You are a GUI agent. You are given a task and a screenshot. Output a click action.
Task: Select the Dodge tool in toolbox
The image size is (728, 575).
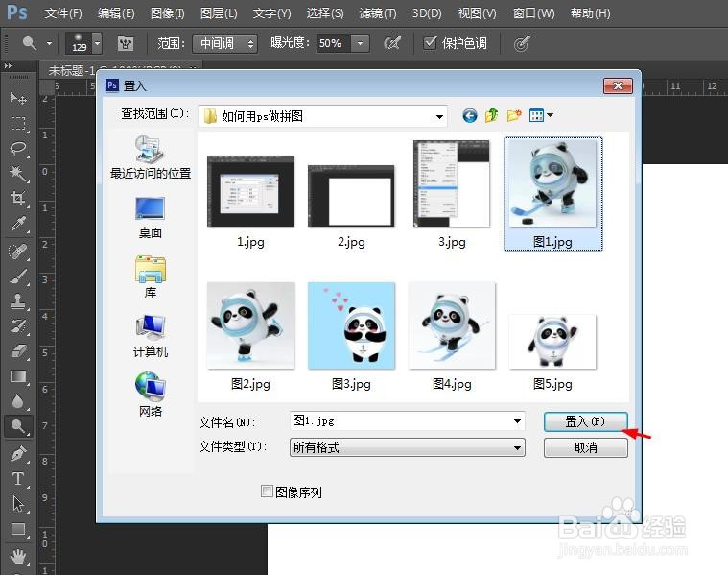pos(18,426)
